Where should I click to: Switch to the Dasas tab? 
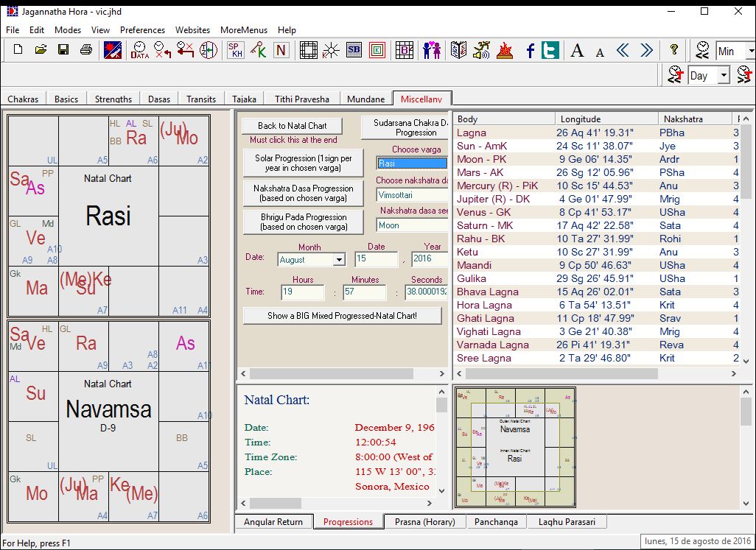pos(158,99)
